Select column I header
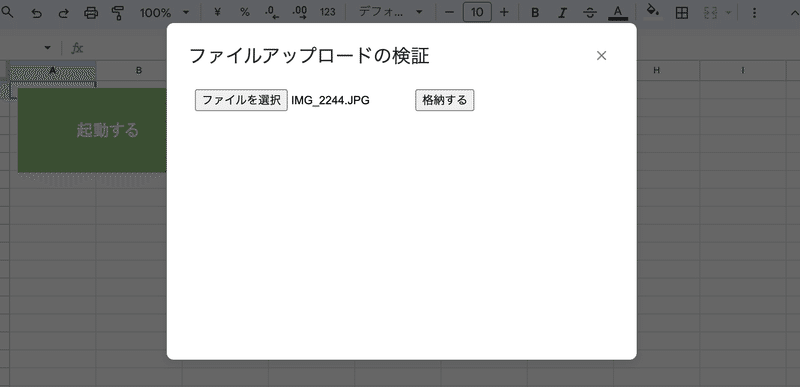This screenshot has width=800, height=387. coord(743,70)
